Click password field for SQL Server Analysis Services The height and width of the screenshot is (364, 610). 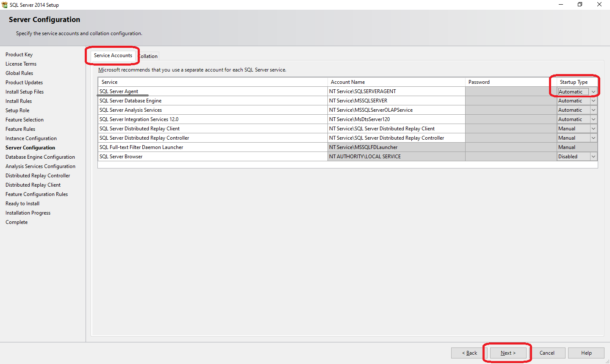pyautogui.click(x=511, y=110)
